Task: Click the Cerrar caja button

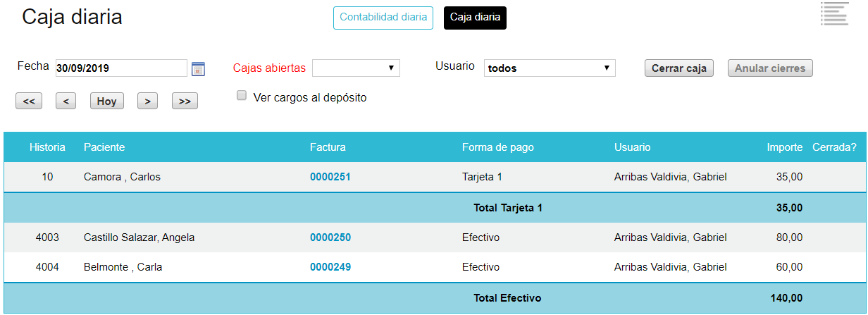Action: (679, 68)
